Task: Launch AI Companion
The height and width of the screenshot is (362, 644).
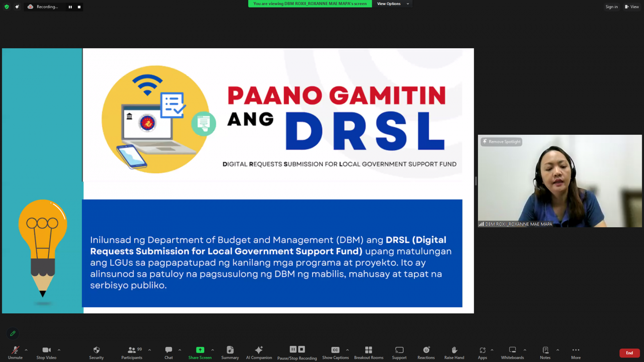Action: pos(259,352)
